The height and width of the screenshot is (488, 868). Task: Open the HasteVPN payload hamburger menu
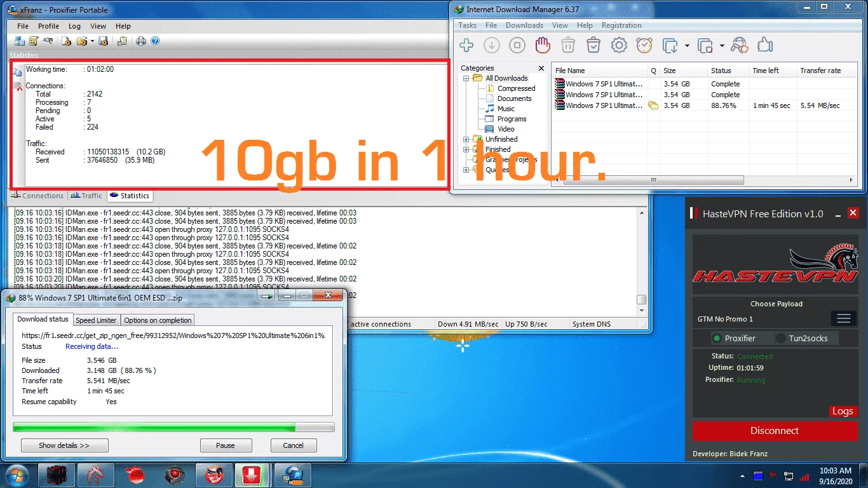(844, 318)
